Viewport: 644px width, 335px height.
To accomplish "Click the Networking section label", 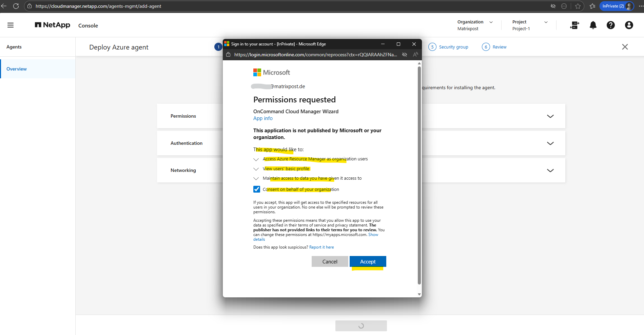I will [183, 170].
